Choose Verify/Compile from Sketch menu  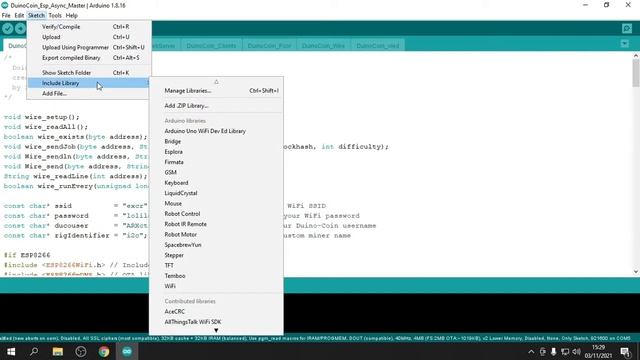point(89,27)
